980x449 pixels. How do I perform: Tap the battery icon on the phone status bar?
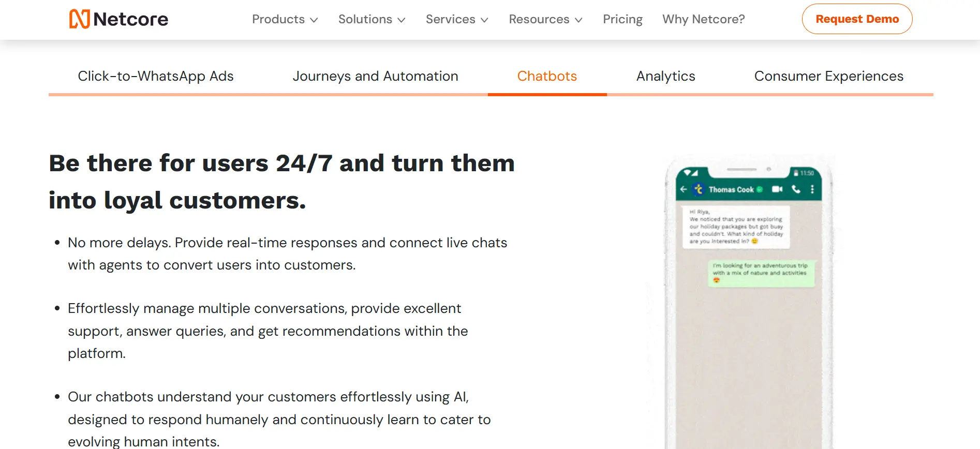point(796,173)
